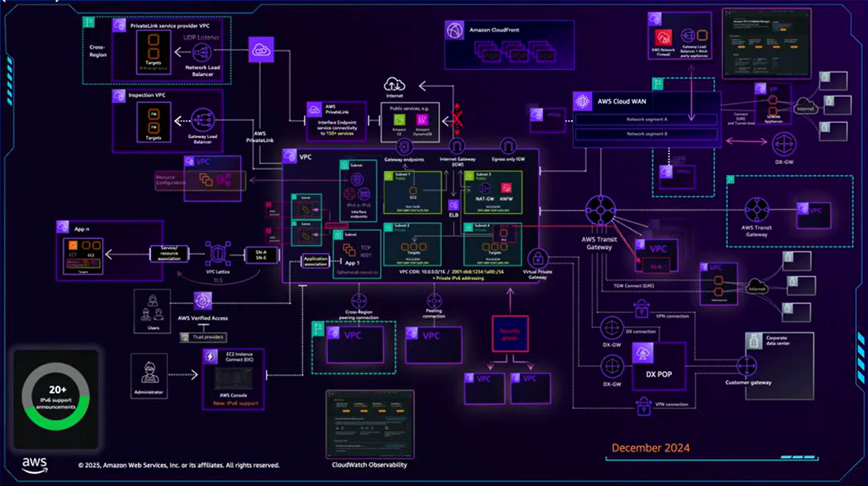
Task: Click the Gateway endpoints icon
Action: tap(404, 146)
